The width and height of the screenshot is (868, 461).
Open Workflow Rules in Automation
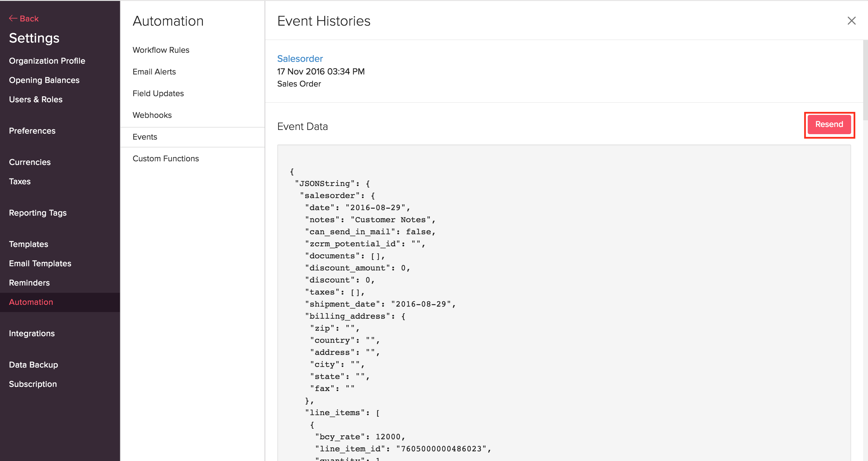tap(161, 50)
